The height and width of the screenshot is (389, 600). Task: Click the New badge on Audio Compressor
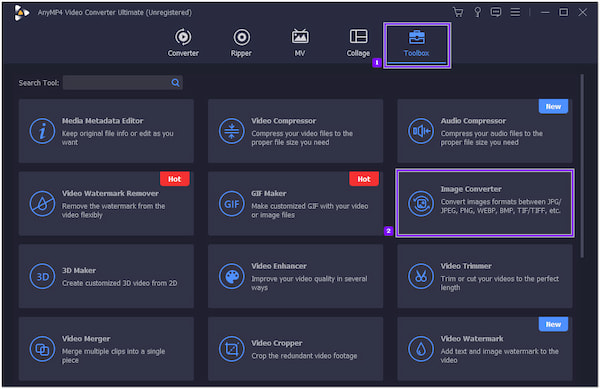click(553, 106)
